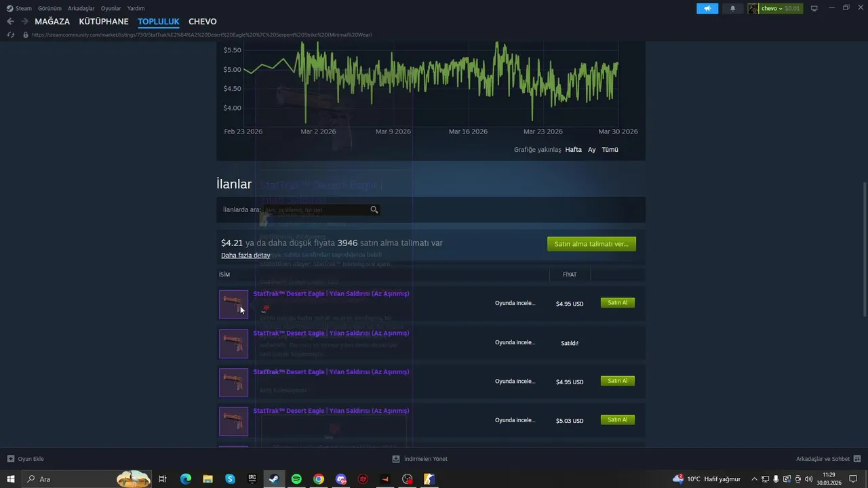Launch Microsoft Edge from the taskbar
This screenshot has height=488, width=868.
[186, 479]
